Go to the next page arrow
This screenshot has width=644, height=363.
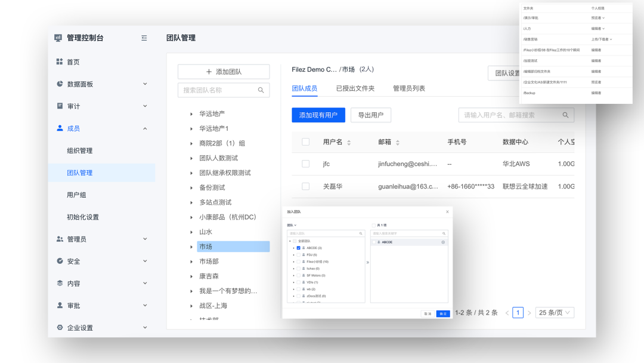click(530, 313)
